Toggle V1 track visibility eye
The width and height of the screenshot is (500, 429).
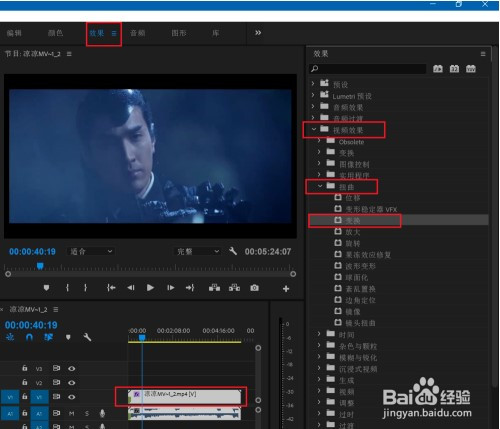72,397
